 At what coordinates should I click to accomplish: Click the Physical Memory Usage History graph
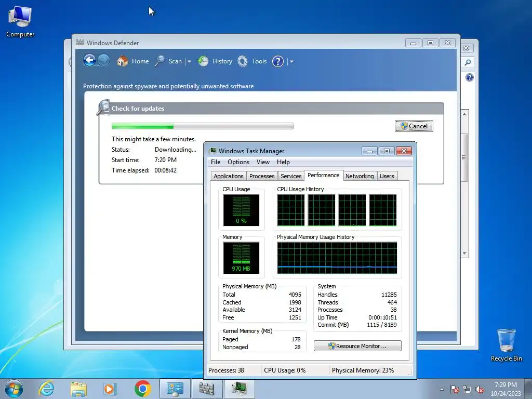tap(337, 258)
